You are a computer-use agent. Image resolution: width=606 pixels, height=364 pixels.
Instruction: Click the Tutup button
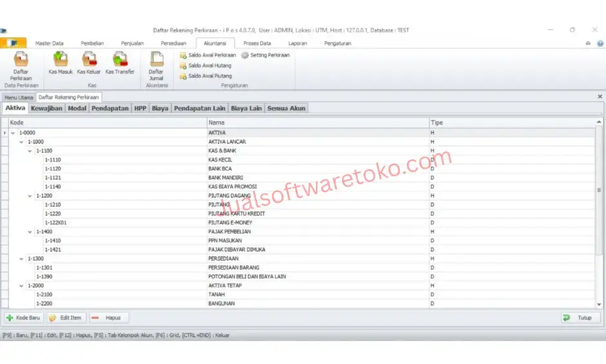(580, 318)
